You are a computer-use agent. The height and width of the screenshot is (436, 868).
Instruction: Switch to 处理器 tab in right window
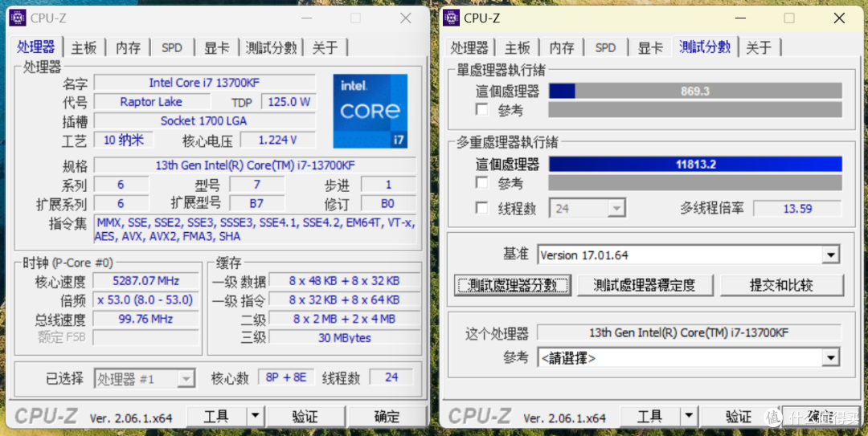(x=469, y=47)
